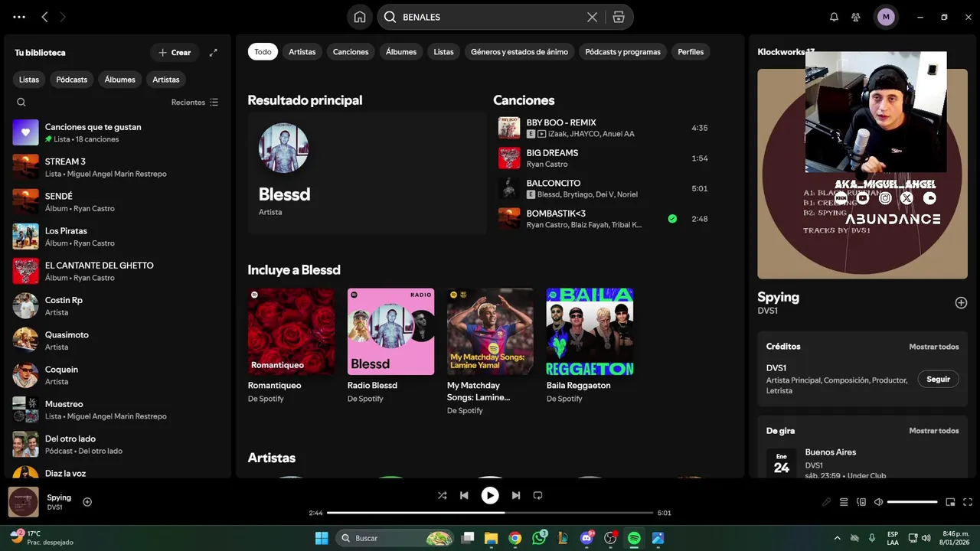The width and height of the screenshot is (980, 551).
Task: Open Connect to a device icon
Action: (x=861, y=502)
